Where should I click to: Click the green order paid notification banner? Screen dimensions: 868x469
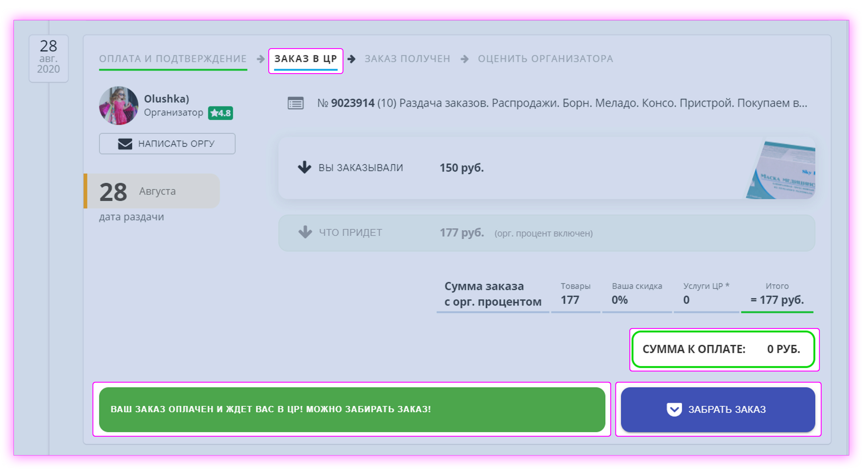(x=352, y=410)
